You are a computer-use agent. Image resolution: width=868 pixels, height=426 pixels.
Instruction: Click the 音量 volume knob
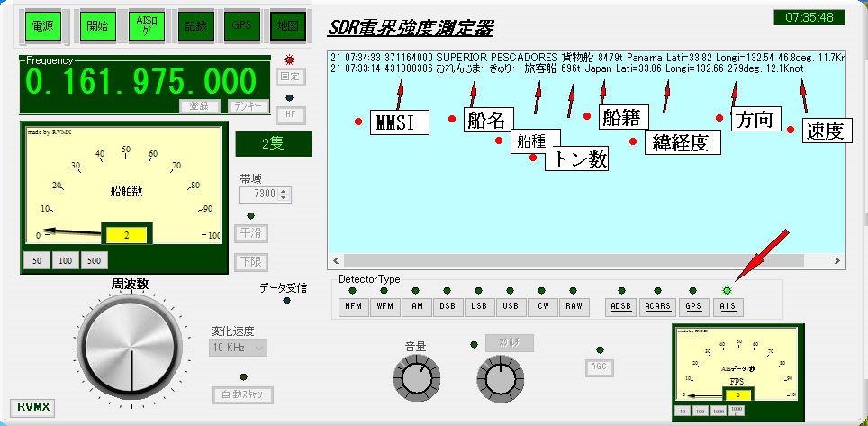click(x=412, y=378)
